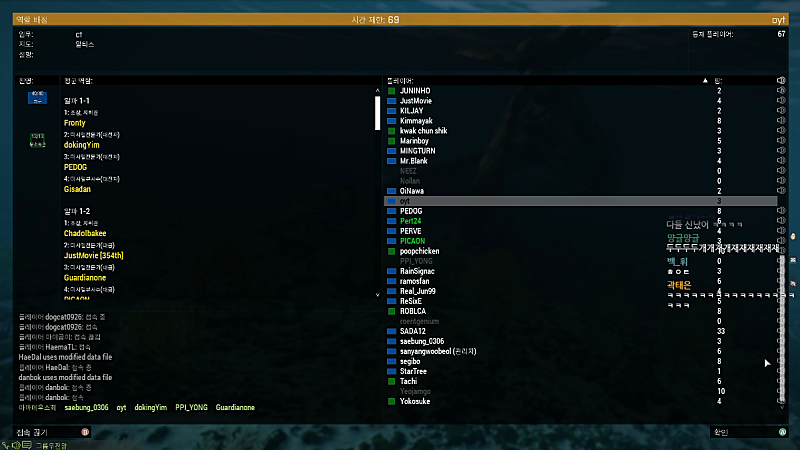Sort players using the header triangle arrow
The width and height of the screenshot is (800, 450).
[705, 81]
